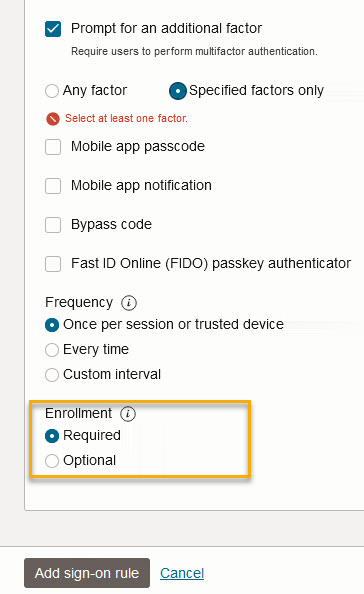This screenshot has width=364, height=594.
Task: Switch enrollment to Optional
Action: [x=52, y=461]
